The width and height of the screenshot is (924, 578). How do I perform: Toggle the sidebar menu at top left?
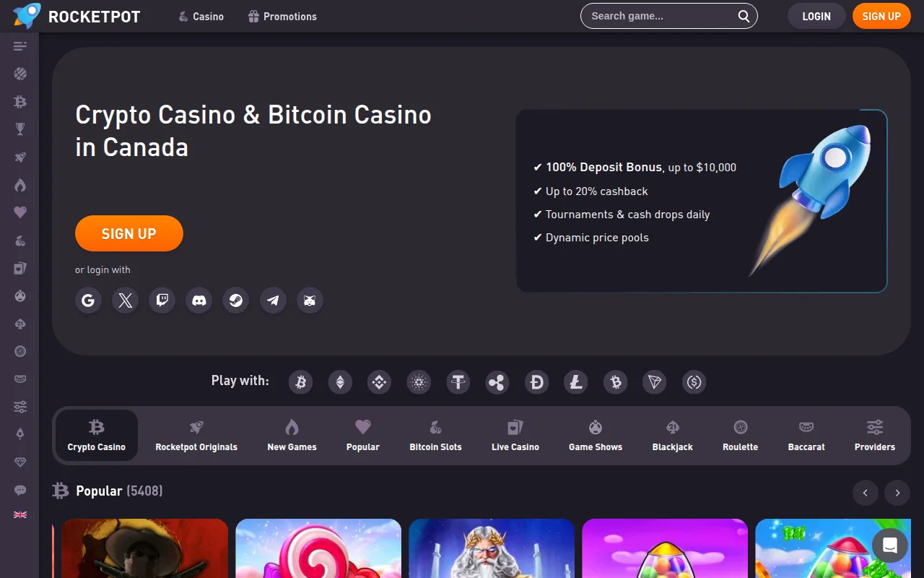coord(20,46)
